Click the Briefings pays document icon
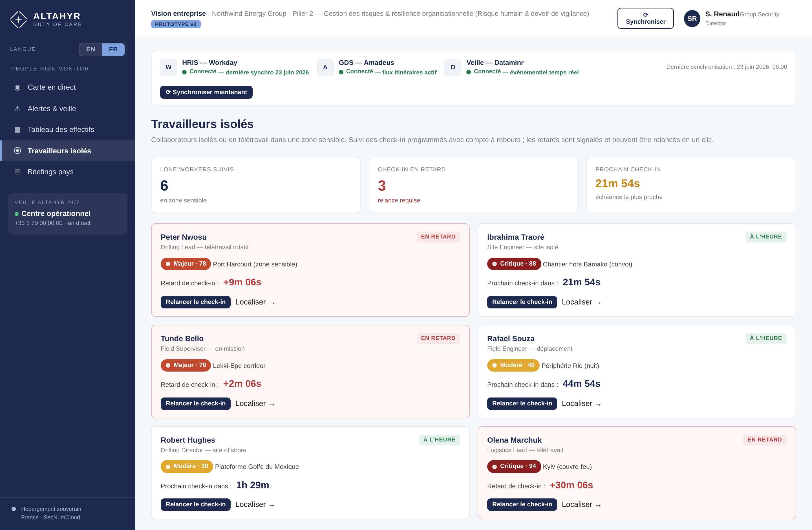812x530 pixels. (x=17, y=172)
